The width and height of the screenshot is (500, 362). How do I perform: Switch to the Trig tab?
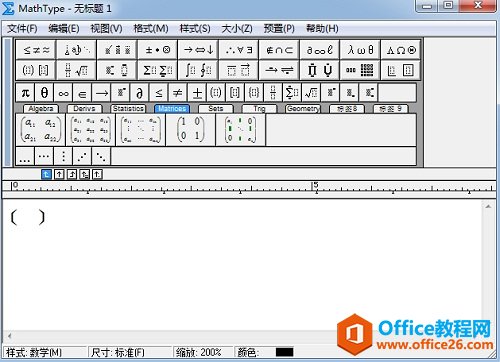[259, 109]
